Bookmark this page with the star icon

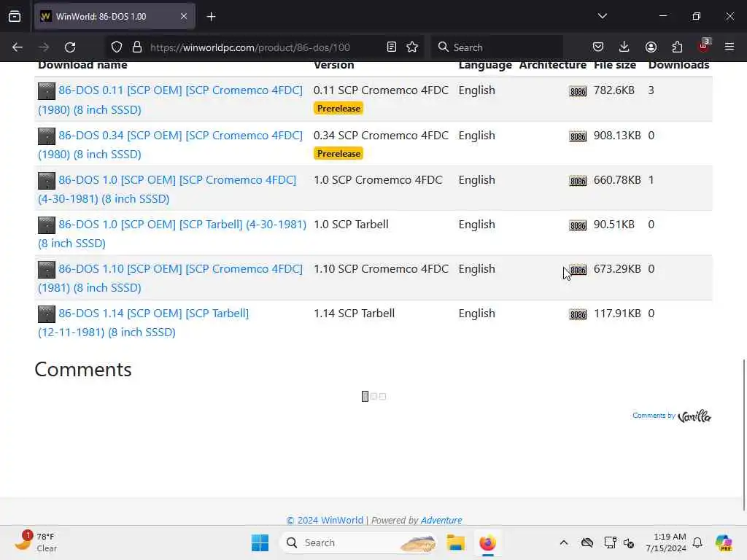click(412, 47)
